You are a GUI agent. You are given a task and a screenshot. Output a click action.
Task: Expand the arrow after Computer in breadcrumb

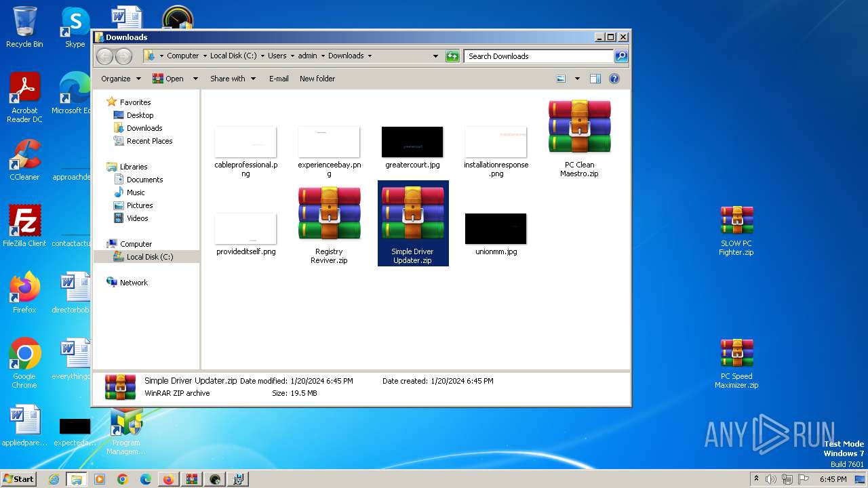[204, 56]
